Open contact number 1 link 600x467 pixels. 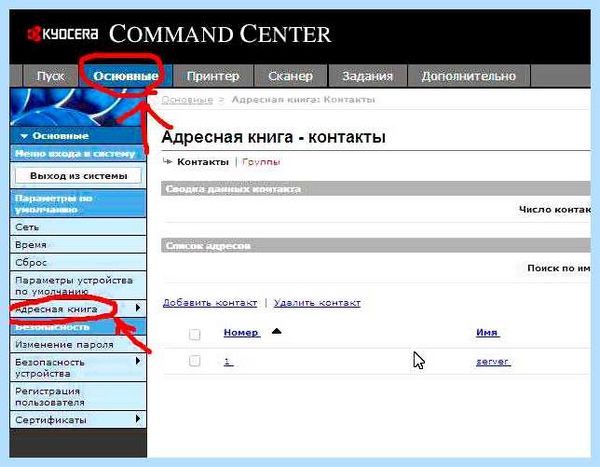[x=228, y=361]
